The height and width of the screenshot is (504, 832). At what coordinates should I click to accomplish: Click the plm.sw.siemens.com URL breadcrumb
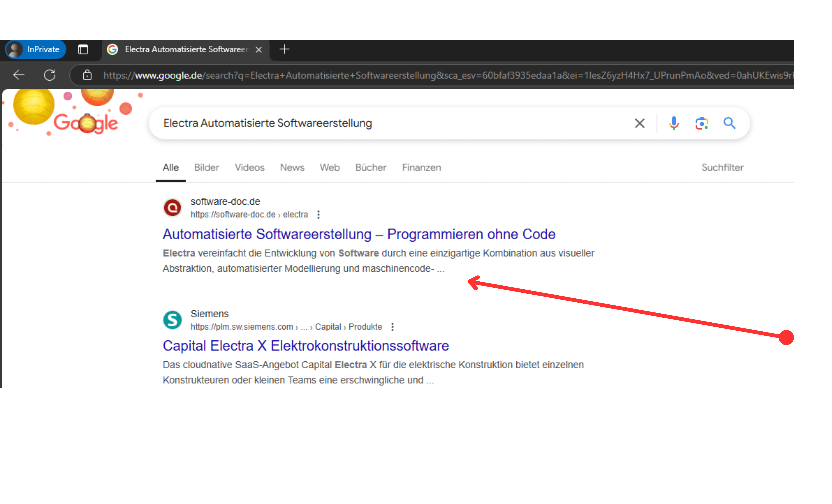coord(286,327)
